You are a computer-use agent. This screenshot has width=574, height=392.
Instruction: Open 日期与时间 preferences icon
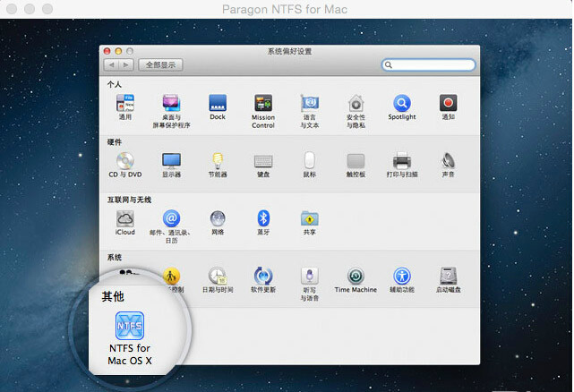[x=218, y=276]
